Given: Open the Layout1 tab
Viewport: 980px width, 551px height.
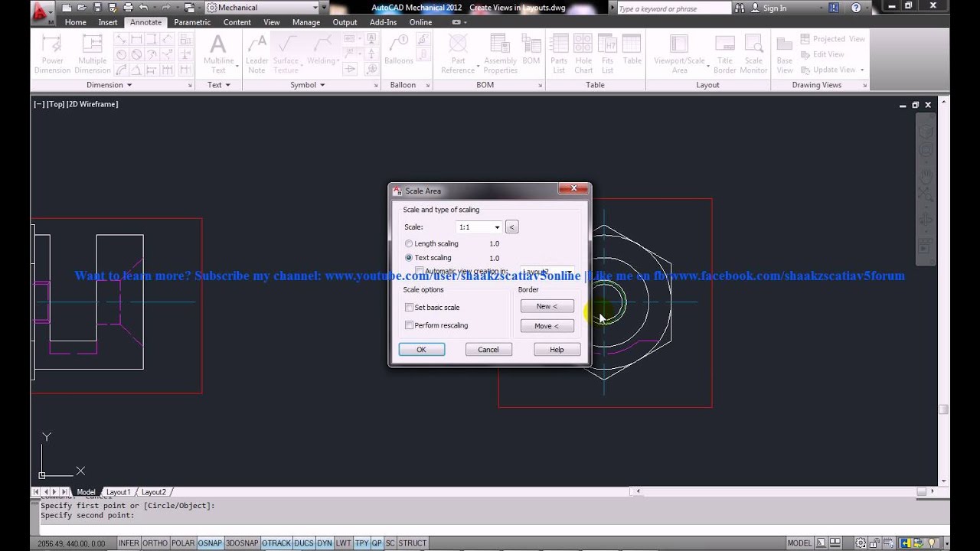Looking at the screenshot, I should coord(119,492).
